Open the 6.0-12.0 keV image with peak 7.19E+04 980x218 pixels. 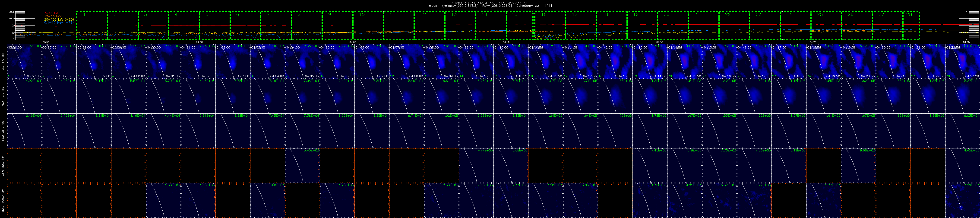pyautogui.click(x=268, y=96)
